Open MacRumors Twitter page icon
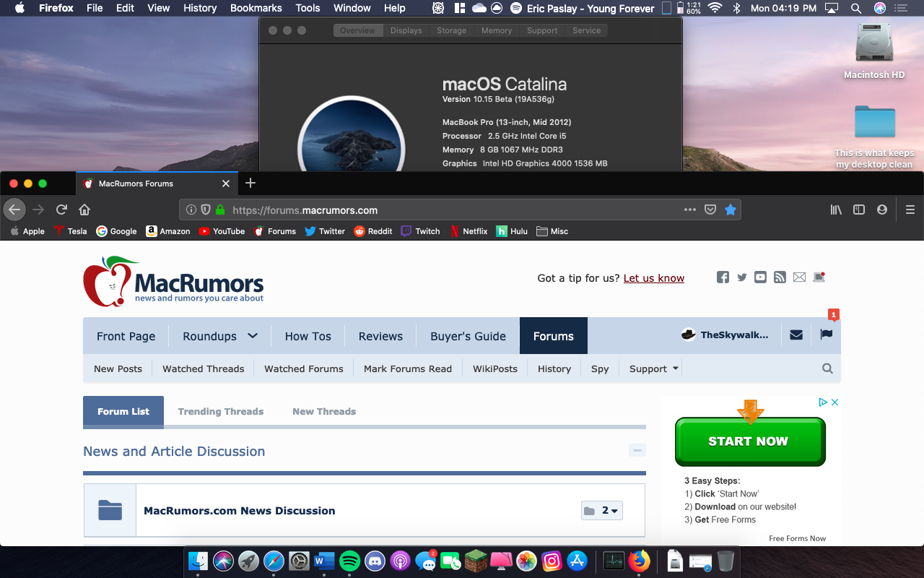This screenshot has height=578, width=924. (x=742, y=277)
